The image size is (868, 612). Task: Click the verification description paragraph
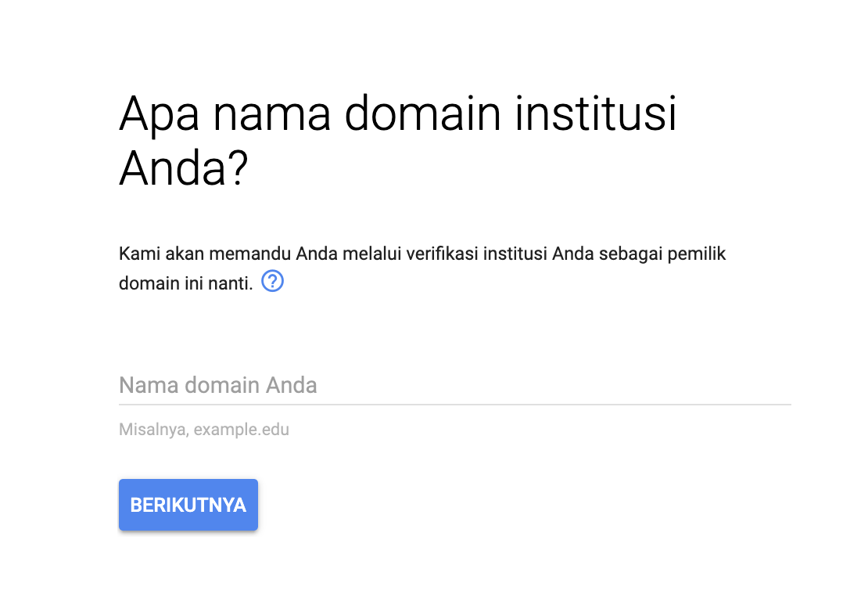[422, 268]
